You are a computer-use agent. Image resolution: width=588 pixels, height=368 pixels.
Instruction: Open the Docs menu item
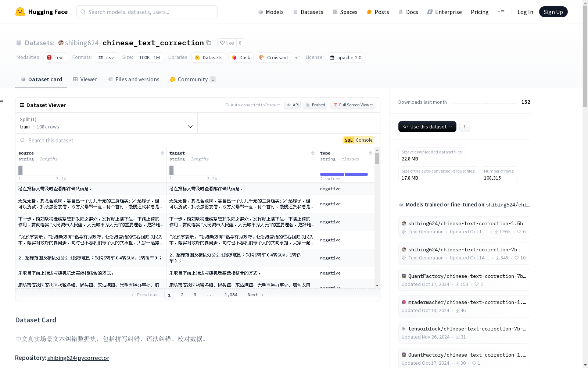408,12
